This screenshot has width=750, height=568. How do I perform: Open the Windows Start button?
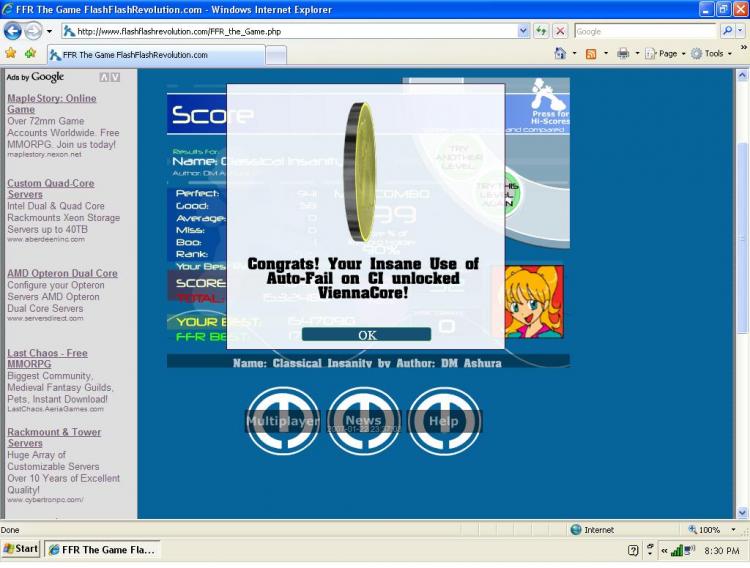click(21, 549)
